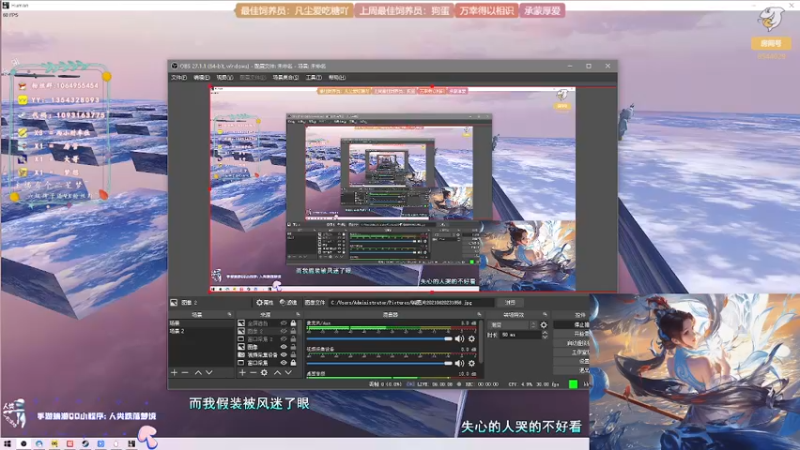
Task: Open 文件(F) menu in OBS
Action: 179,78
